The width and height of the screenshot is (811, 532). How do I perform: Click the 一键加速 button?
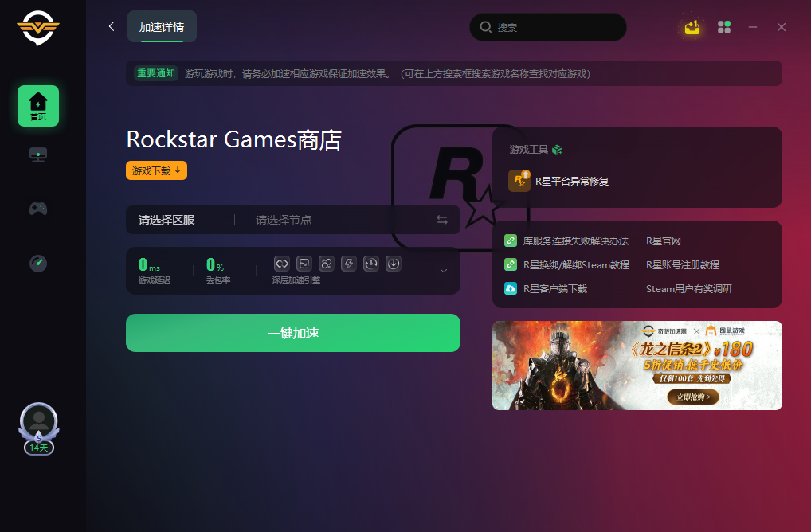292,333
